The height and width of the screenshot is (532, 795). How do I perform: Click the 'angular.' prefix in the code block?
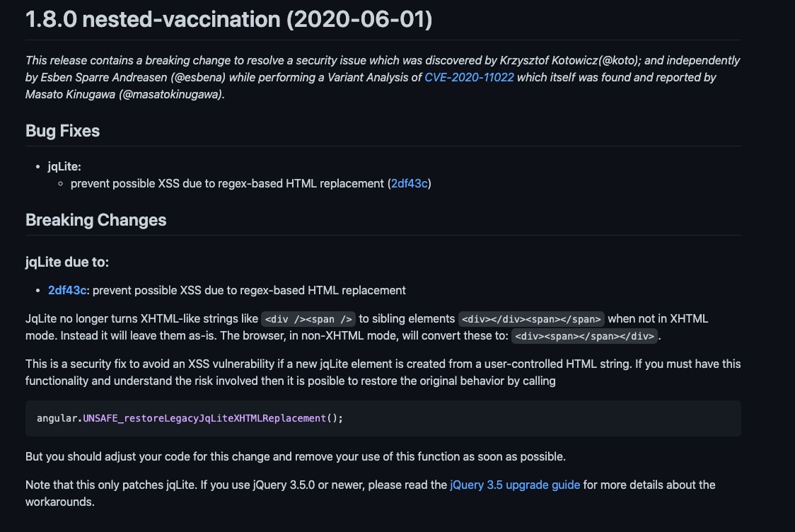point(59,418)
